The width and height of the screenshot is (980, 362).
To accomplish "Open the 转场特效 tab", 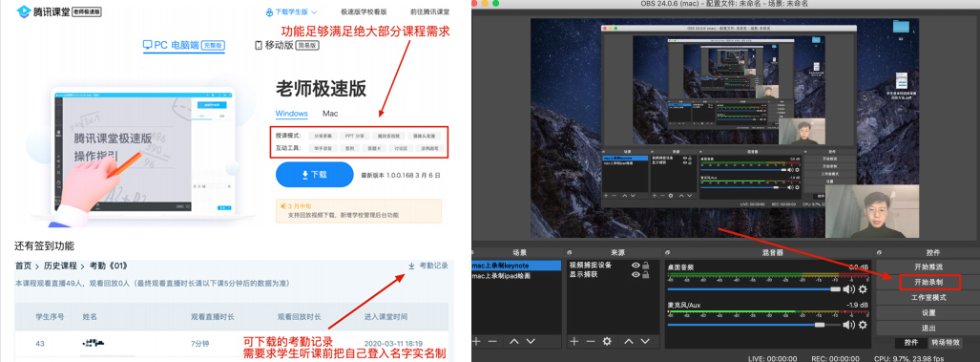I will pos(946,343).
